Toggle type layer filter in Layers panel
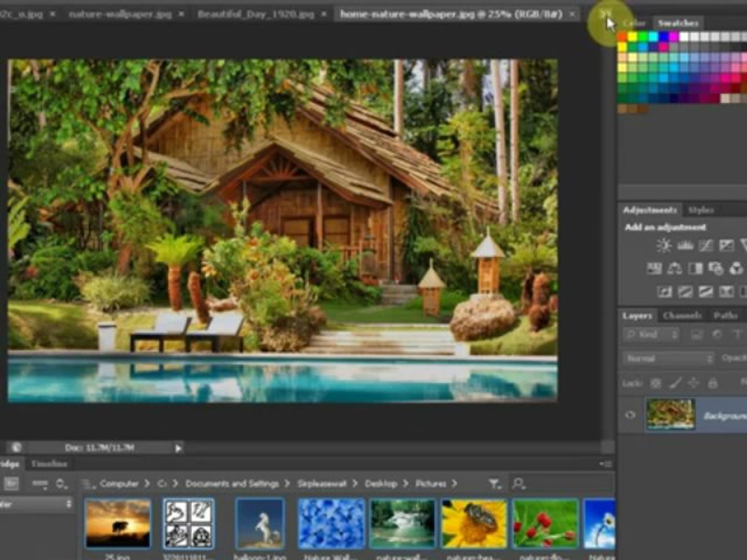This screenshot has height=560, width=747. pyautogui.click(x=737, y=334)
